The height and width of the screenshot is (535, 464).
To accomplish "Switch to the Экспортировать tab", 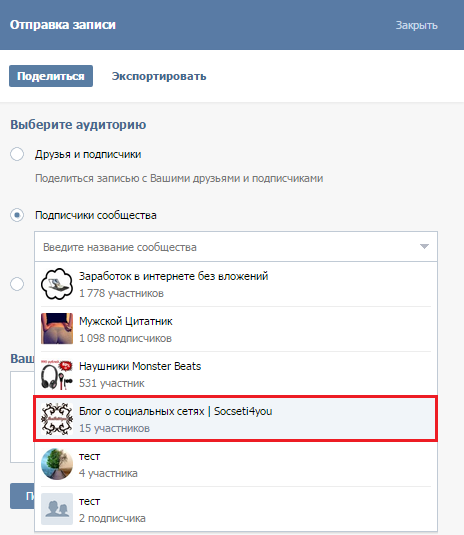I will (159, 76).
